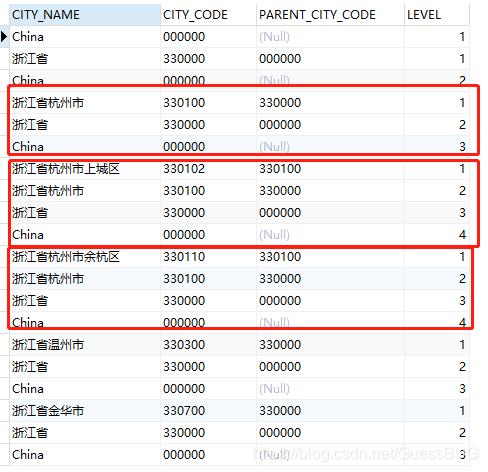Click city code 000000 in the China LEVEL 1 row
This screenshot has width=488, height=472.
(x=208, y=37)
